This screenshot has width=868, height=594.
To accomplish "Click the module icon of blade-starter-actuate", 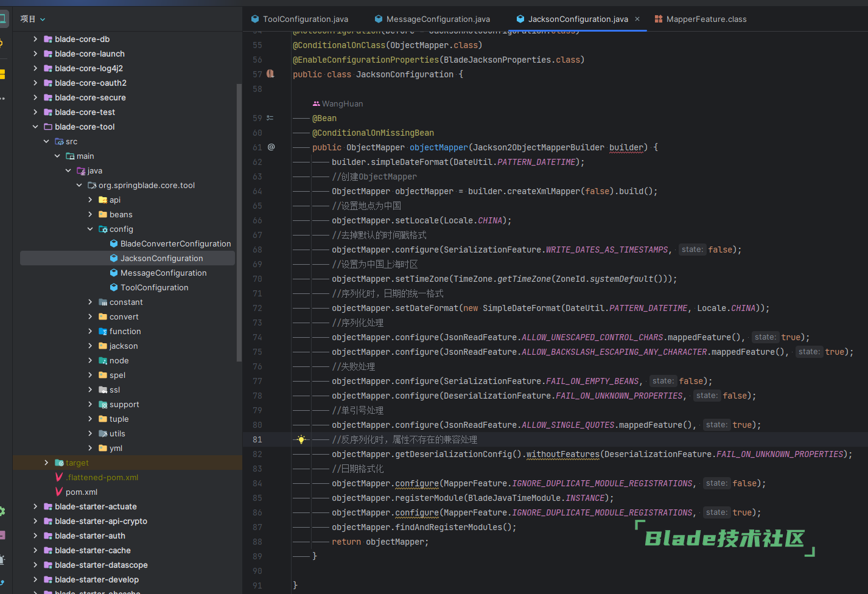I will click(48, 506).
